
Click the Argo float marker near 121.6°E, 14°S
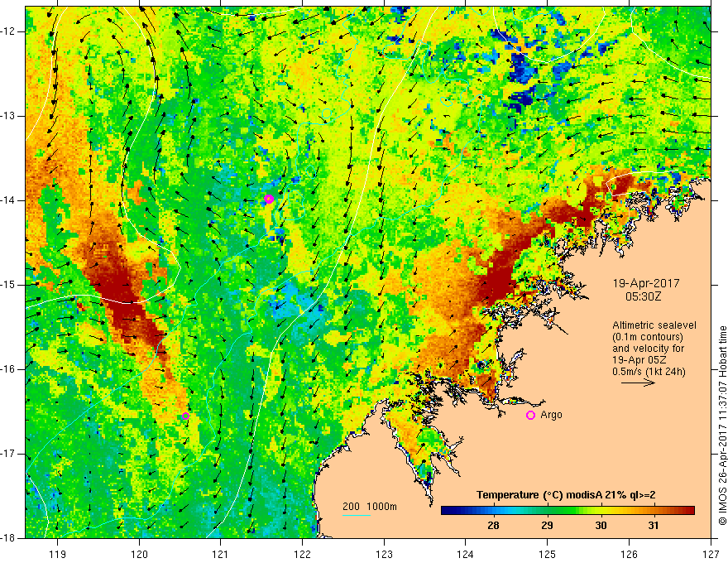[x=269, y=199]
